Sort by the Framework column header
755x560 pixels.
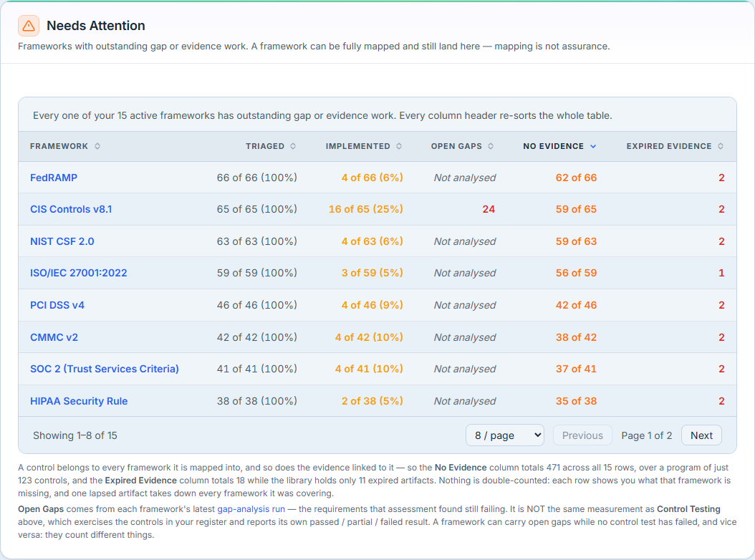(x=65, y=146)
